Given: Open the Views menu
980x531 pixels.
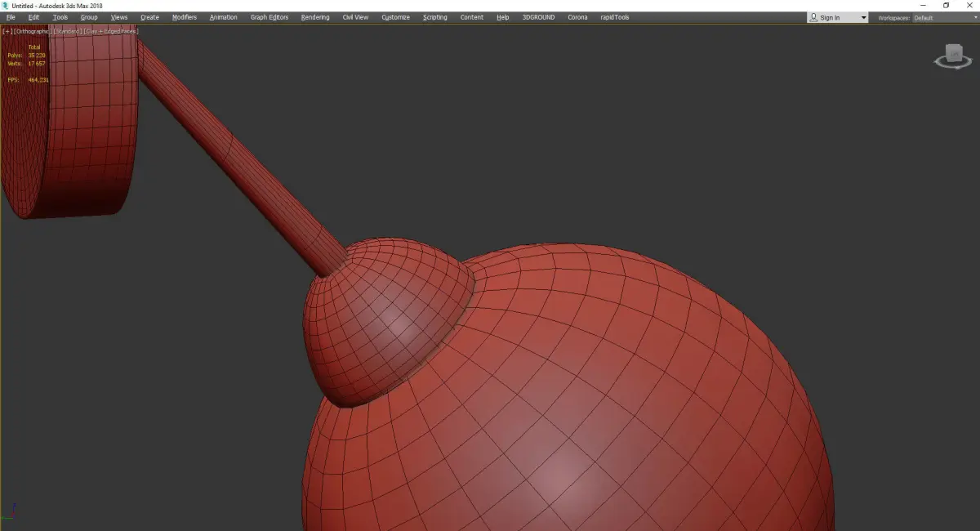Looking at the screenshot, I should point(119,17).
